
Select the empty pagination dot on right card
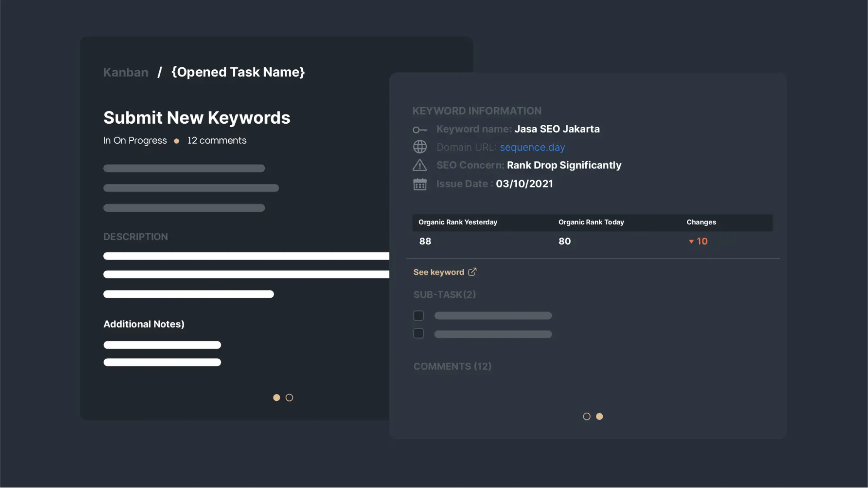[587, 416]
